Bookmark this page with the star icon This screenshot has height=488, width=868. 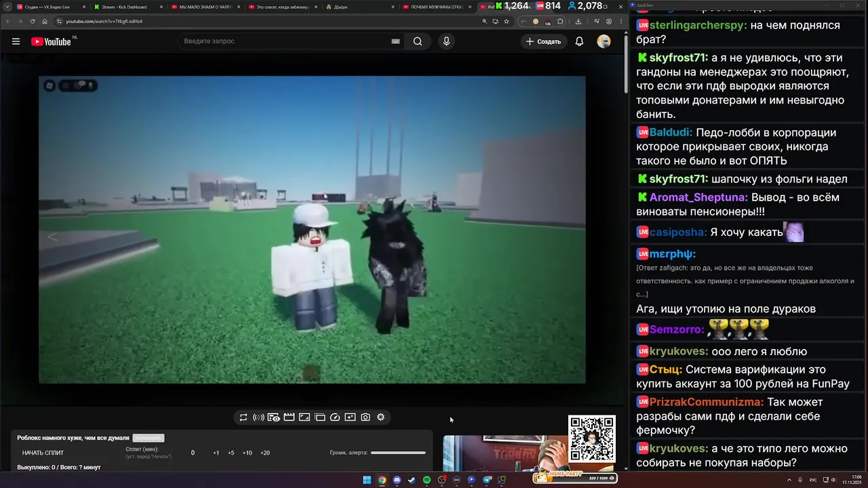click(506, 21)
